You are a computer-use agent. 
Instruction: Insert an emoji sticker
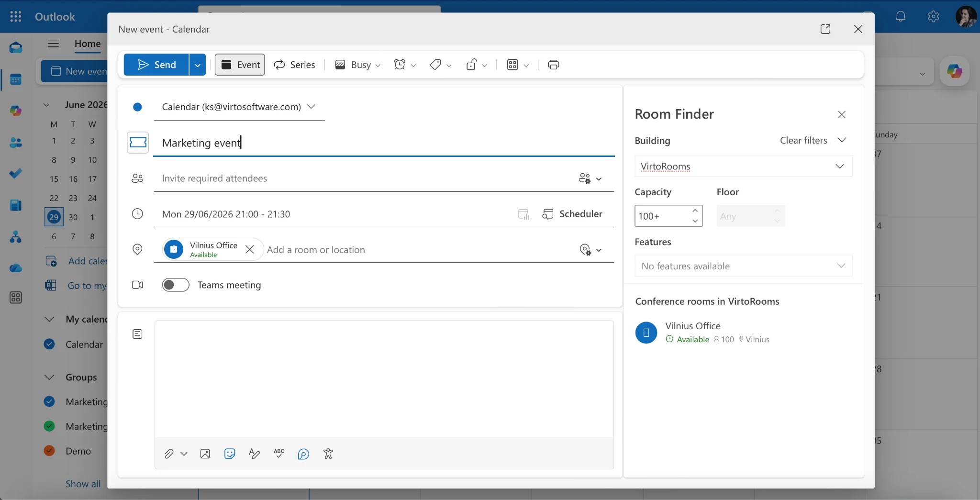point(230,454)
